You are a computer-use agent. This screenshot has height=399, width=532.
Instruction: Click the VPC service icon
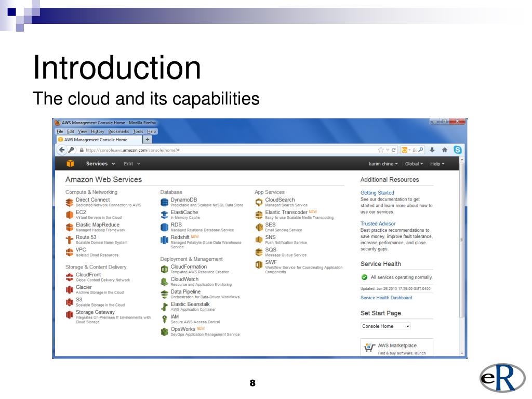[70, 252]
